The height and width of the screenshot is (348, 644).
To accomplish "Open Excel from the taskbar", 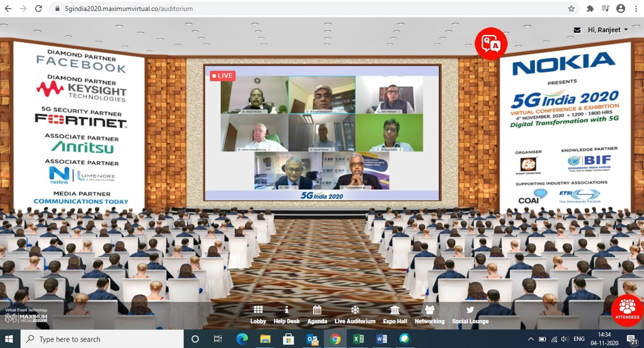I will (358, 339).
